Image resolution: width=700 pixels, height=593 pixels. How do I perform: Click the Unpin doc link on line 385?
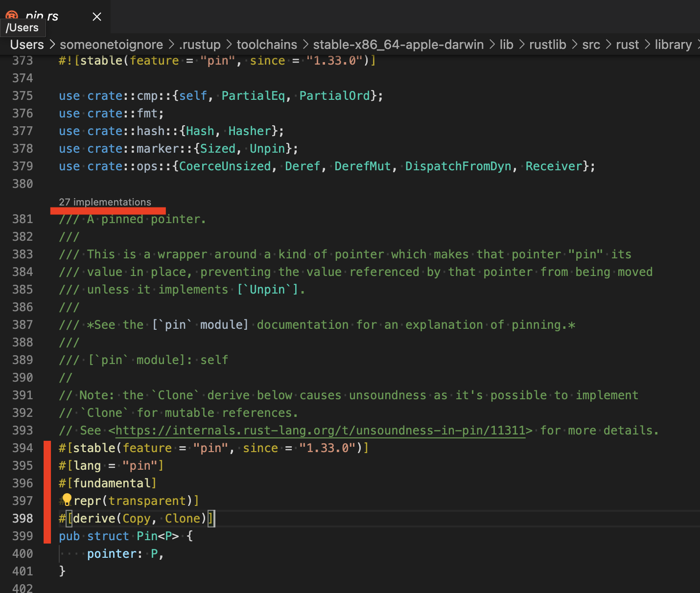267,289
